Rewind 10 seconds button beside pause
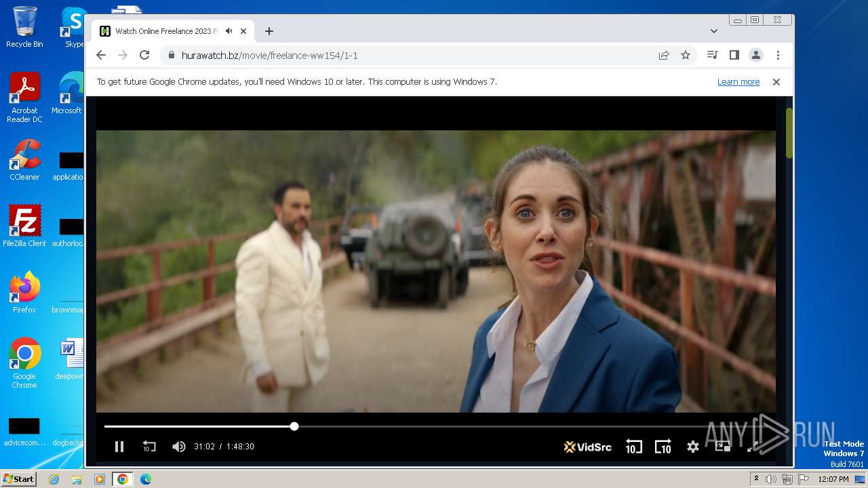Image resolution: width=868 pixels, height=488 pixels. [149, 447]
